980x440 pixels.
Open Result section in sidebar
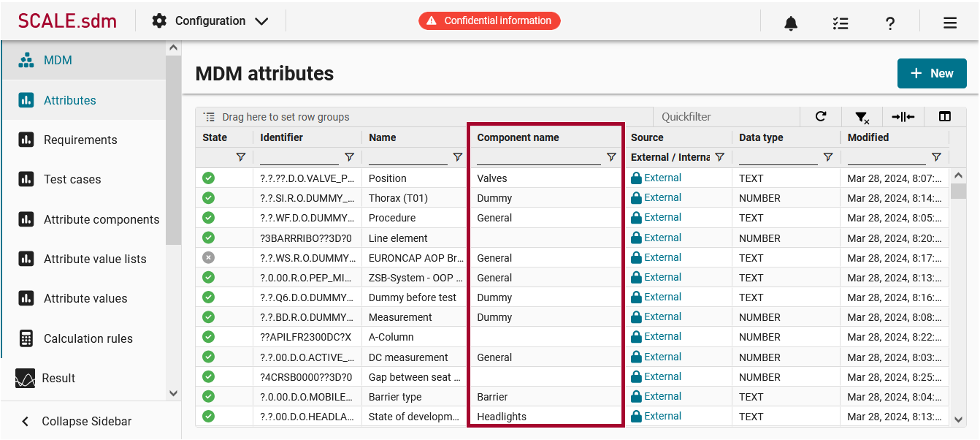coord(83,378)
